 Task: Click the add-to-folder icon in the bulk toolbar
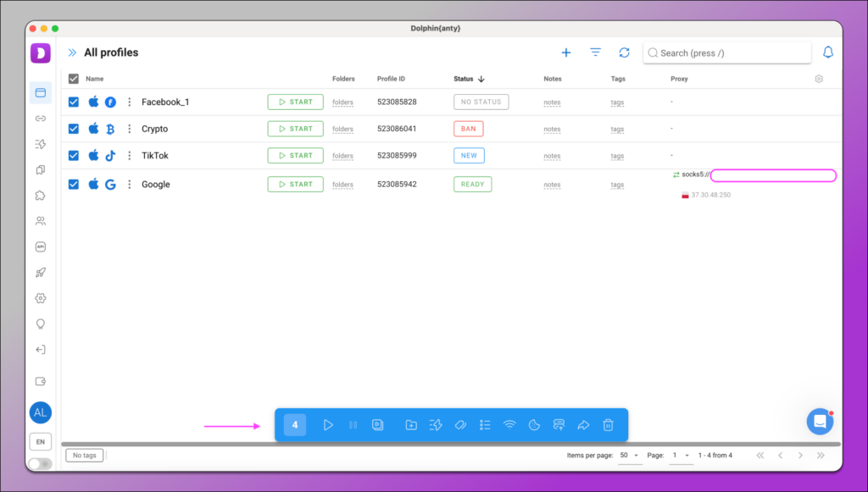tap(411, 425)
